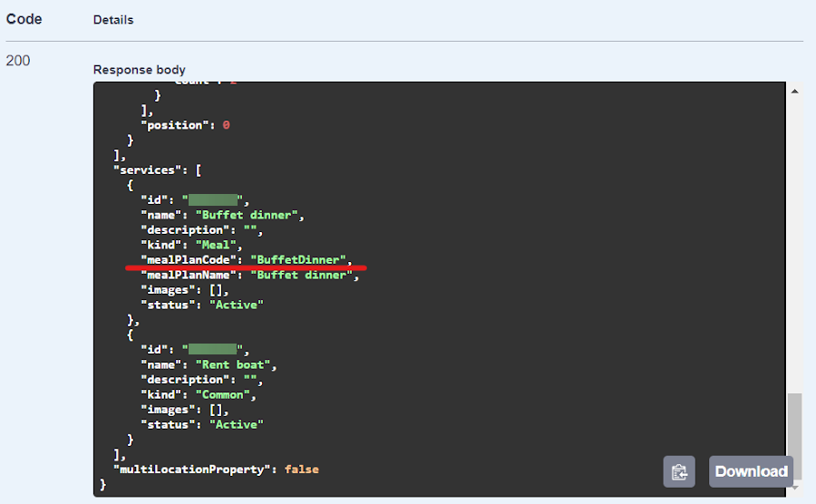Click the scrollbar down arrow

(794, 488)
